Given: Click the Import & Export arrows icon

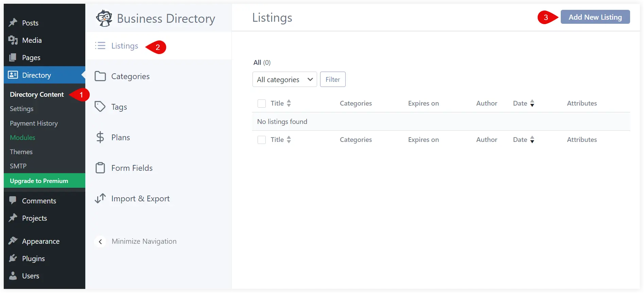Looking at the screenshot, I should [x=100, y=198].
